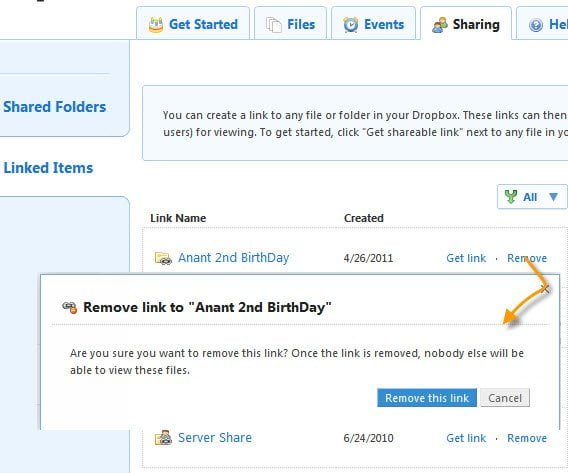Switch to the Files tab
This screenshot has width=568, height=473.
pos(291,23)
